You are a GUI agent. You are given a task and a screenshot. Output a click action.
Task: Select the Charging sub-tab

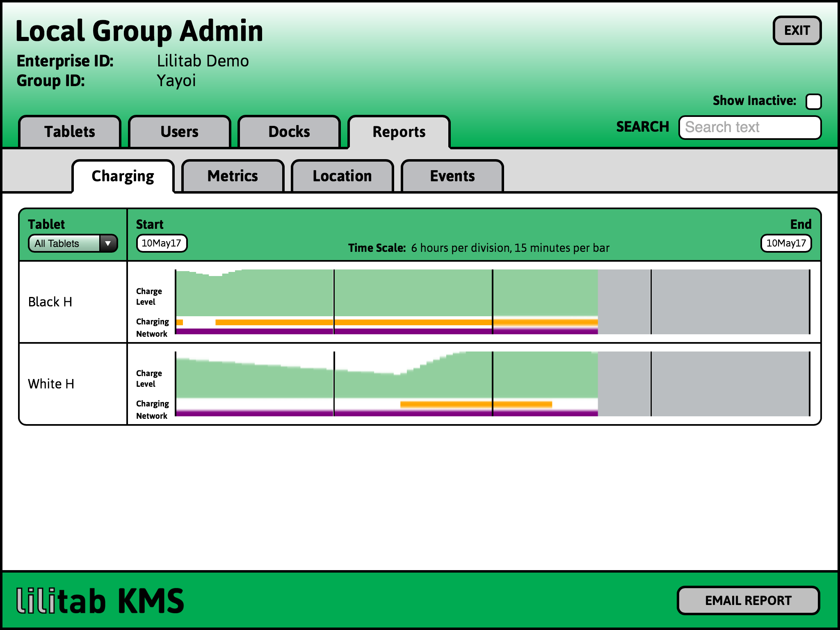pos(123,176)
